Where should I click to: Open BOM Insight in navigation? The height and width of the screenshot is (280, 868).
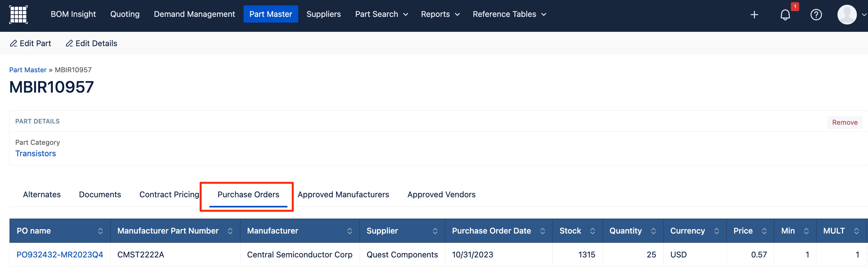[73, 14]
